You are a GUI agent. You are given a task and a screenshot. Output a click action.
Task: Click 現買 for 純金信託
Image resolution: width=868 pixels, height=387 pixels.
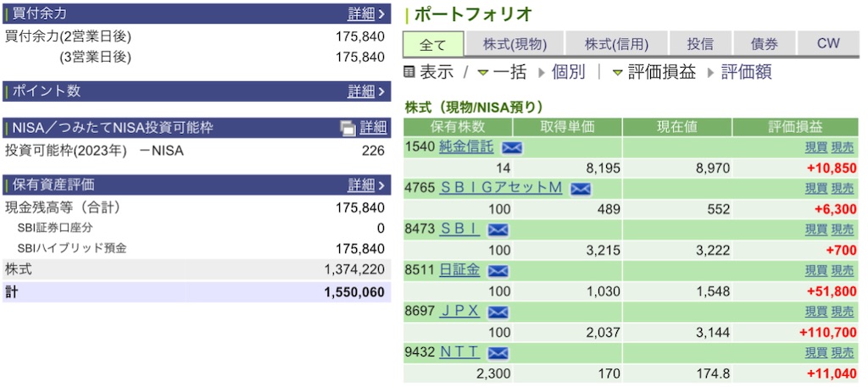coord(816,147)
